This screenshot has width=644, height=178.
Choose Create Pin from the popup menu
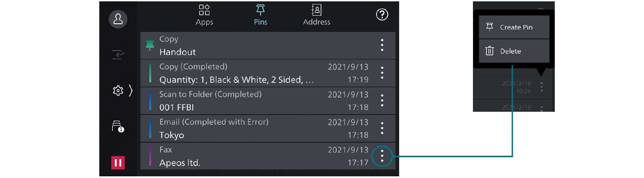514,27
